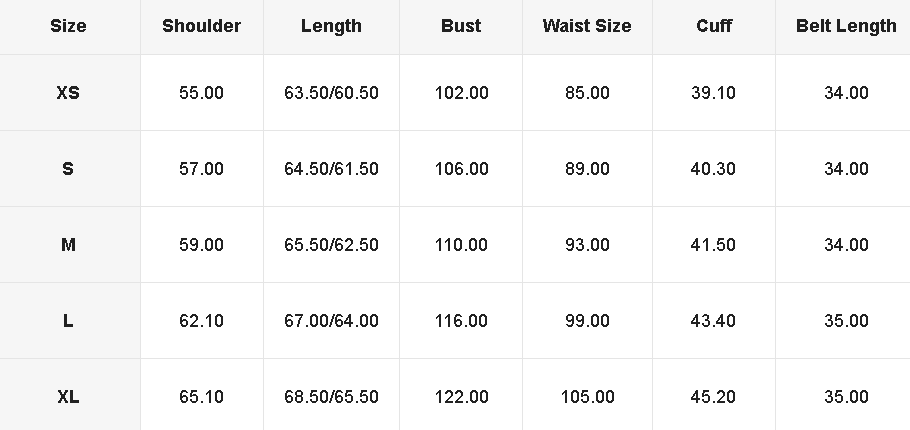Select the 106.00 bust value
This screenshot has width=910, height=430.
pos(461,169)
